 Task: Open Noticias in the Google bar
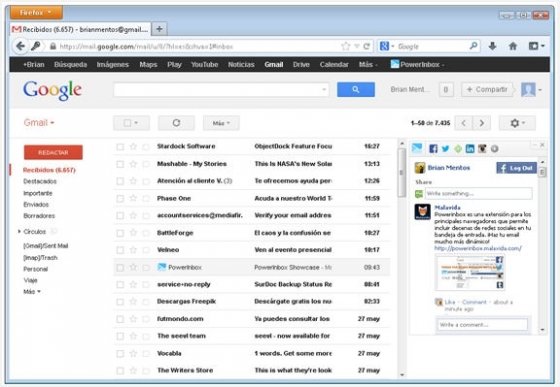tap(241, 65)
